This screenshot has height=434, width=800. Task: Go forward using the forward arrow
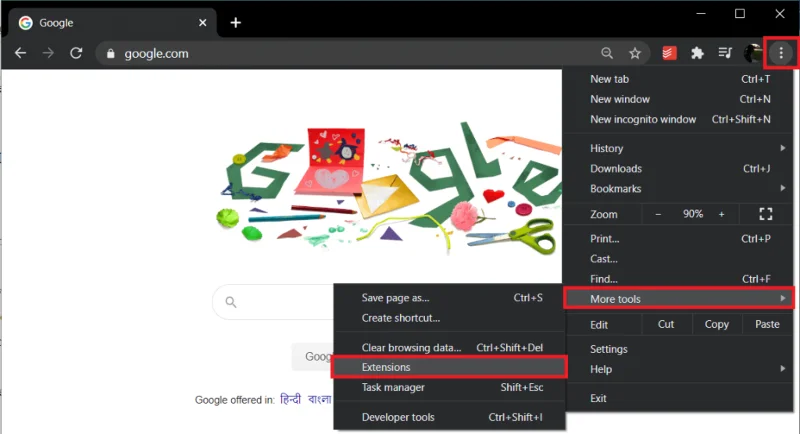pyautogui.click(x=48, y=53)
